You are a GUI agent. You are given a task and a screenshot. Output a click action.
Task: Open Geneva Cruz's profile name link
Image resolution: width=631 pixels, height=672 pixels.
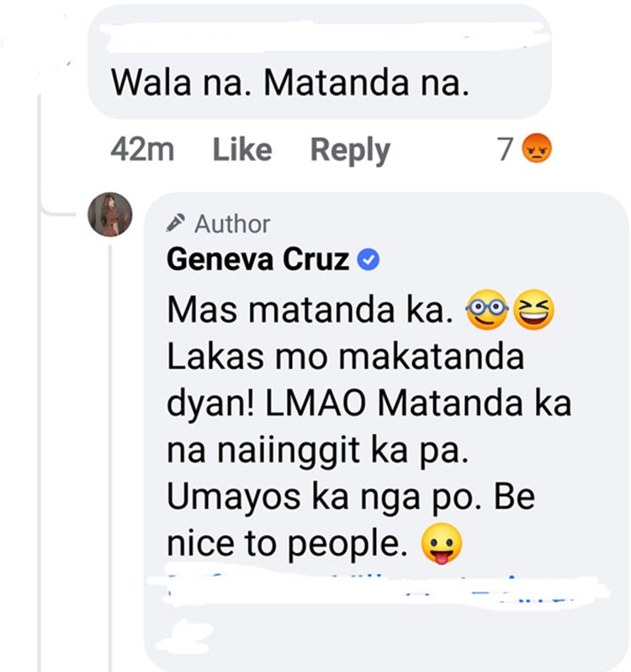point(257,260)
